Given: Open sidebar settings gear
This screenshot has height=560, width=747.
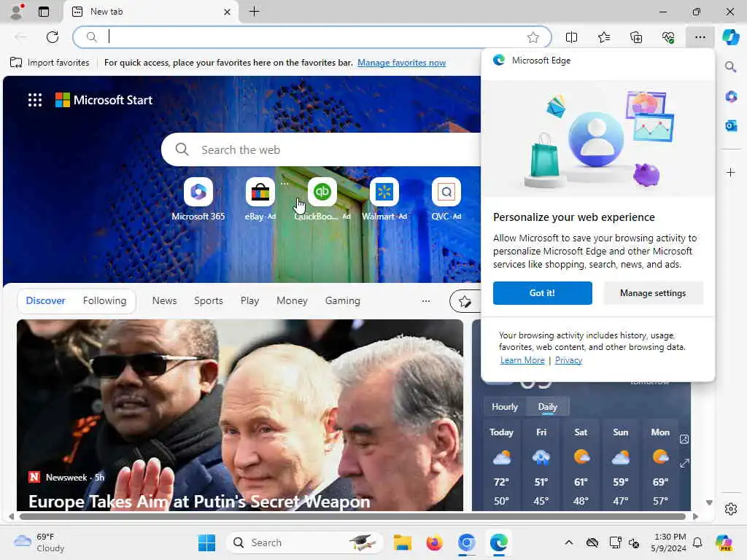Looking at the screenshot, I should (731, 509).
